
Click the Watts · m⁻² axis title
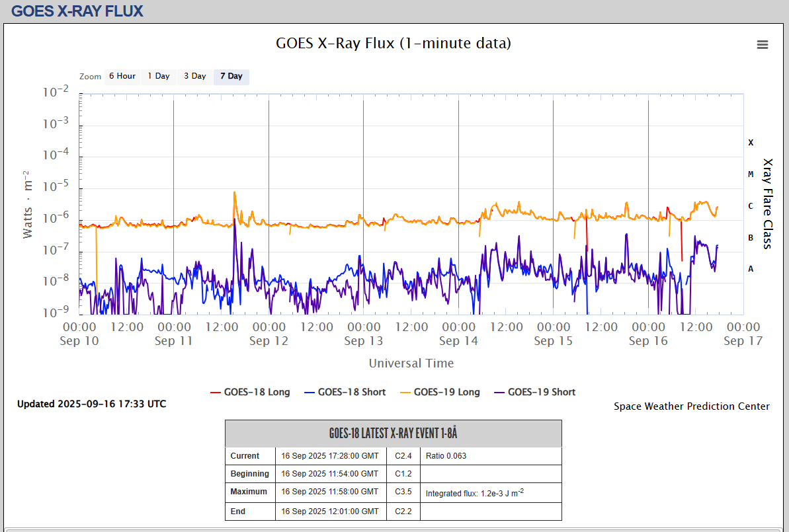[28, 204]
